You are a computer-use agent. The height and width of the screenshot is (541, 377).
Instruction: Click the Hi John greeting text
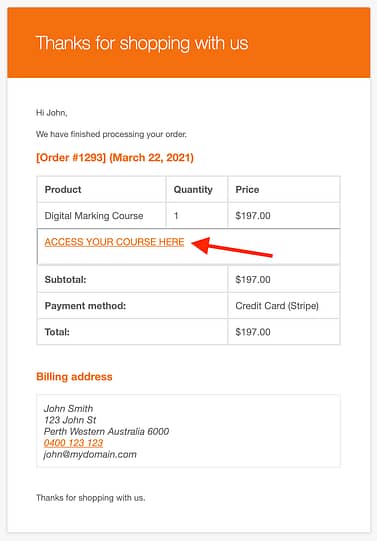[52, 112]
